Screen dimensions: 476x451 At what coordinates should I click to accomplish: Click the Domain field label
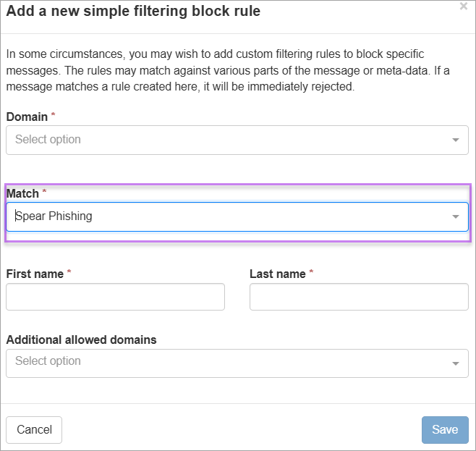pos(27,117)
